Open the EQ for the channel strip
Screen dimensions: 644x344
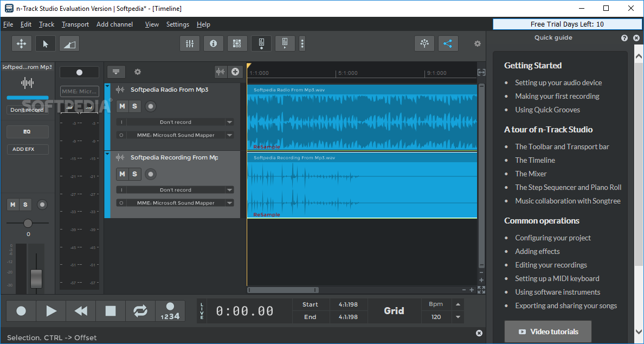(28, 132)
